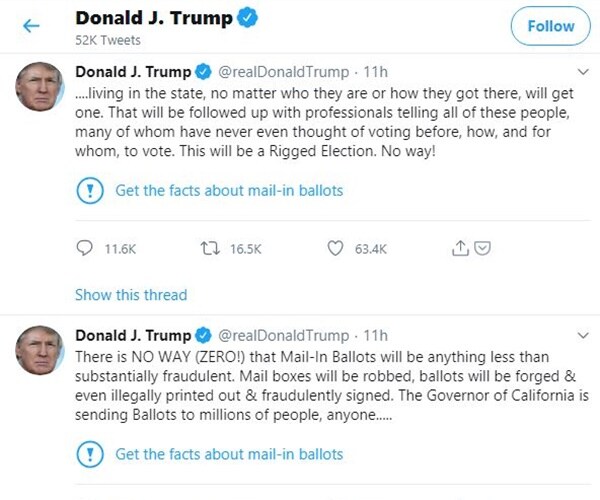Image resolution: width=600 pixels, height=500 pixels.
Task: Click the exclamation icon on first fact-check label
Action: click(x=90, y=190)
